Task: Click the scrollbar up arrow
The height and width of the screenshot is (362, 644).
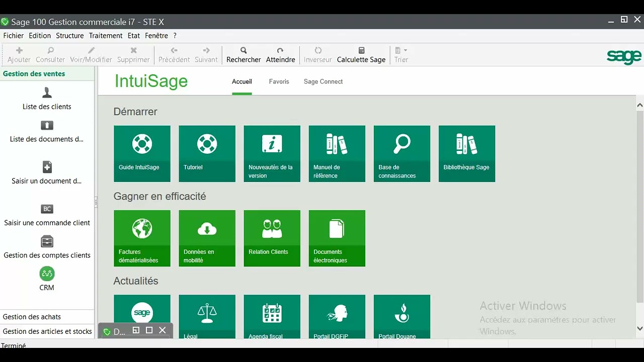Action: (x=640, y=106)
